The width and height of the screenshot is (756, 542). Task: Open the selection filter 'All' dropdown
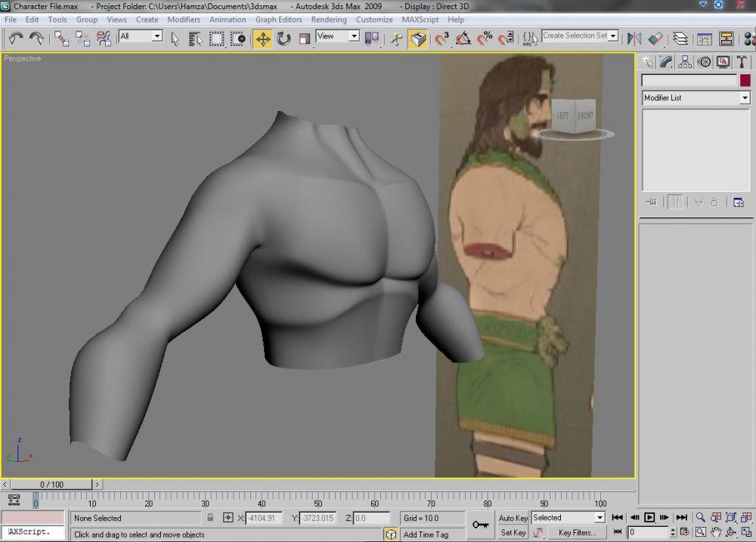tap(157, 36)
